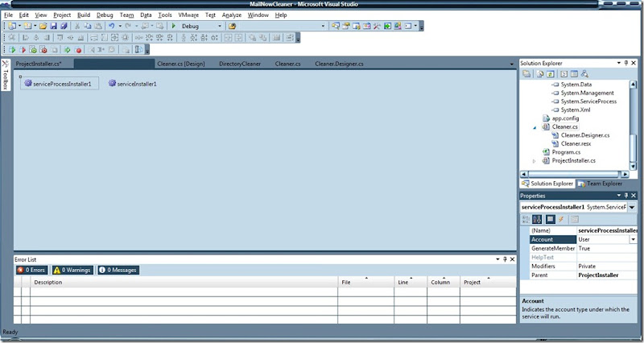Click the Save All toolbar icon

(64, 26)
